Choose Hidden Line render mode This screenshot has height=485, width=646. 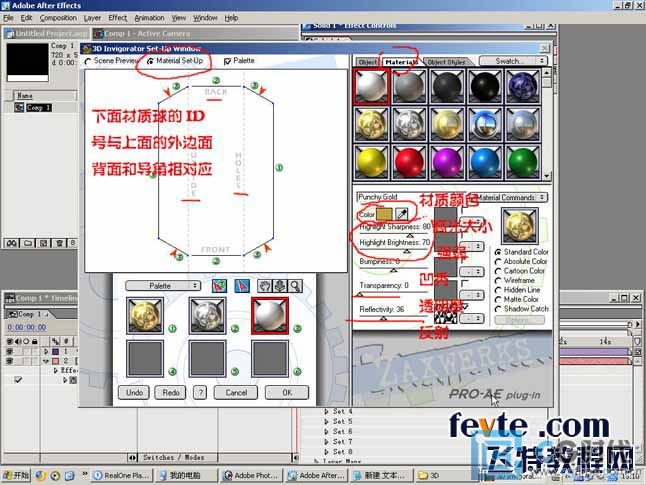pos(498,290)
